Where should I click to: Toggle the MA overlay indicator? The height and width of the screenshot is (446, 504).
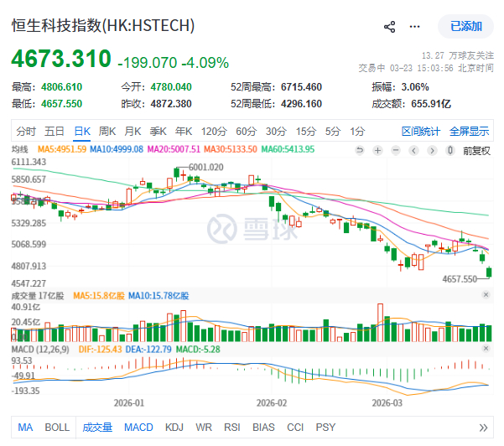[x=25, y=428]
